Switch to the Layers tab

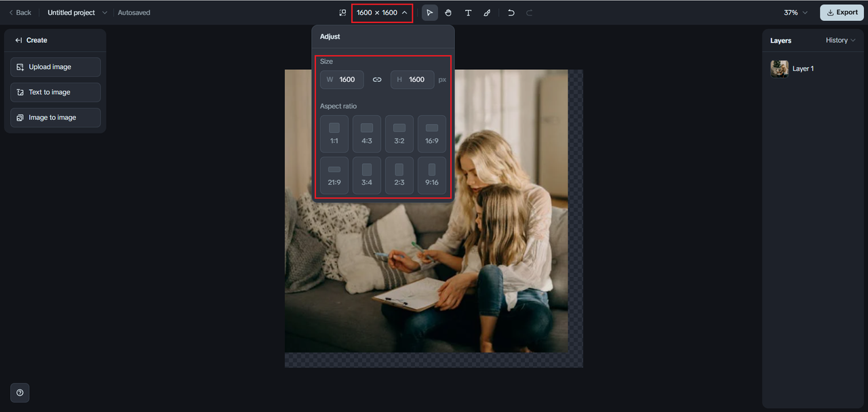tap(781, 41)
